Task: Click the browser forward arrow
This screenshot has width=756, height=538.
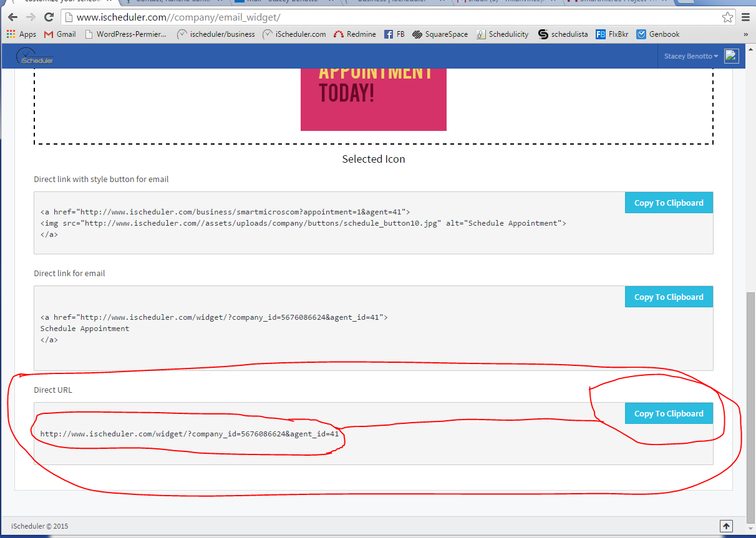Action: [x=31, y=17]
